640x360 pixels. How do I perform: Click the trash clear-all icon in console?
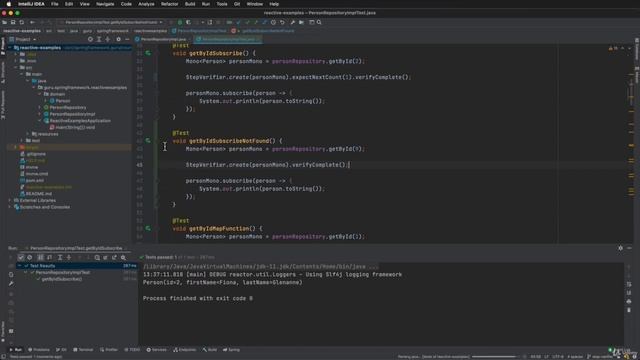629,310
